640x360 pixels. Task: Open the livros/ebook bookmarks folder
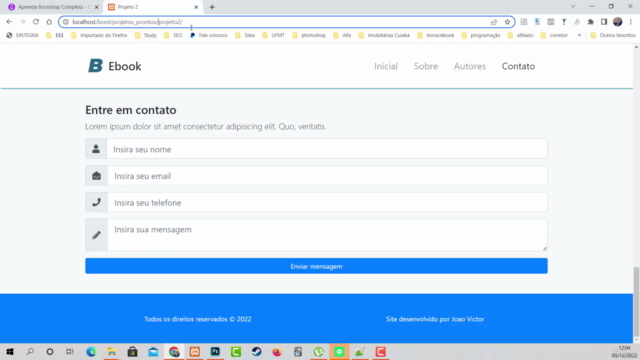436,35
